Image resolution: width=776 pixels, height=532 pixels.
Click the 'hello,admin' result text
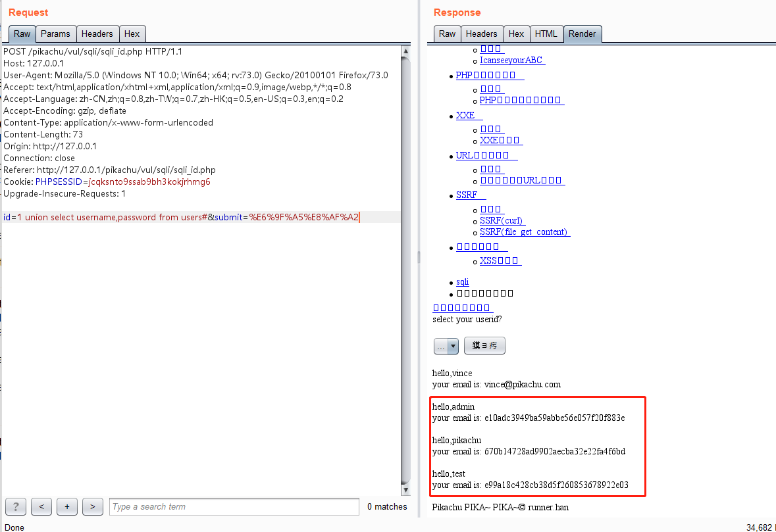pos(453,406)
